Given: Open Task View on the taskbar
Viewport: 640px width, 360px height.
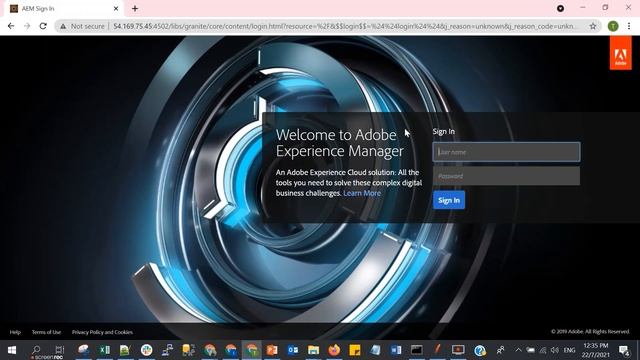Looking at the screenshot, I should pos(60,350).
